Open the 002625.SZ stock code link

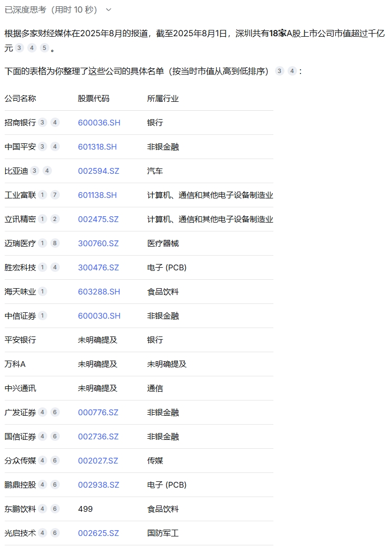tap(98, 533)
